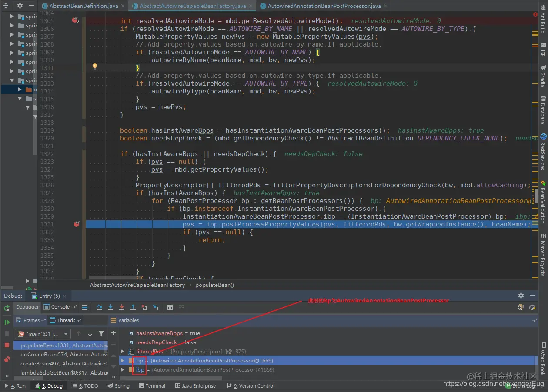View all breakpoints

click(x=7, y=359)
